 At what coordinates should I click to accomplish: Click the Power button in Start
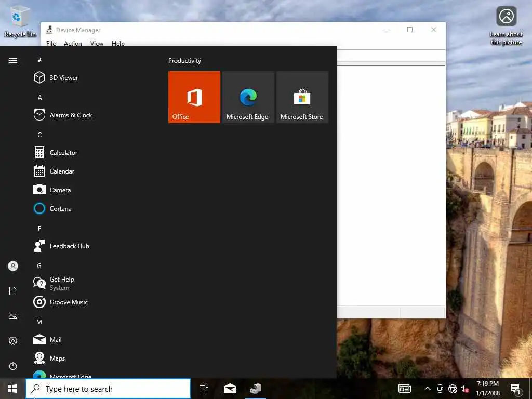13,366
